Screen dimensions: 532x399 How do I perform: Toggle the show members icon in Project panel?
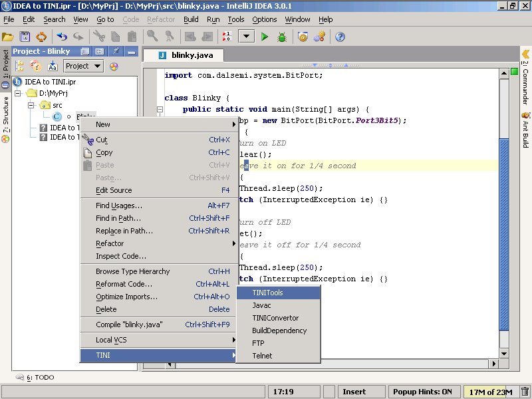click(x=36, y=66)
